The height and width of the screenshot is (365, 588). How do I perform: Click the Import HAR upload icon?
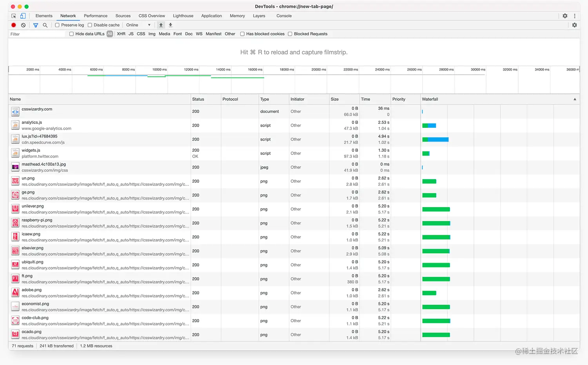tap(161, 25)
